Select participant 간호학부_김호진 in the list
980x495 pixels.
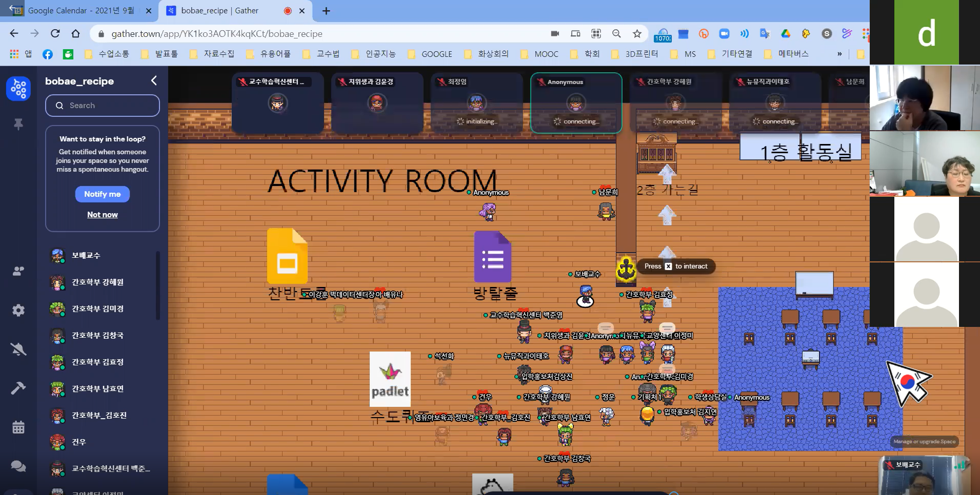102,415
